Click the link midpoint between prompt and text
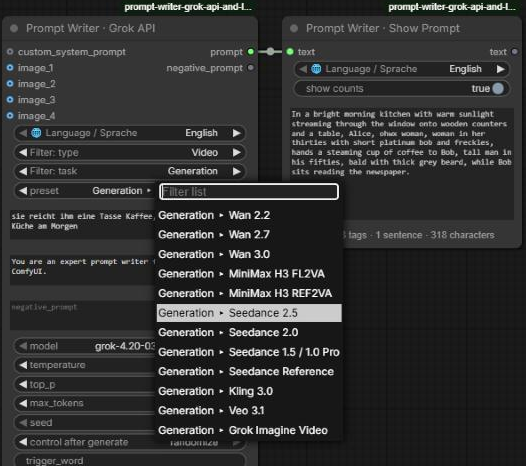 pyautogui.click(x=270, y=52)
